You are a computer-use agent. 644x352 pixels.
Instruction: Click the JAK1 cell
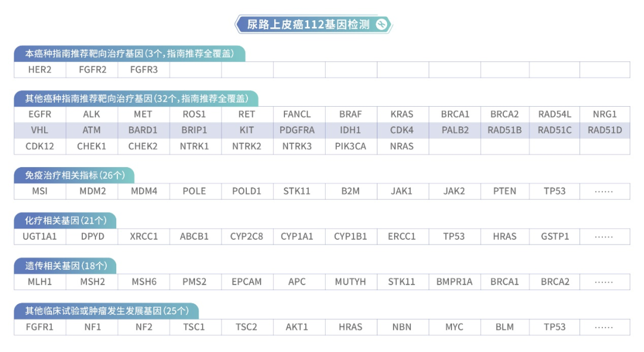pos(403,192)
